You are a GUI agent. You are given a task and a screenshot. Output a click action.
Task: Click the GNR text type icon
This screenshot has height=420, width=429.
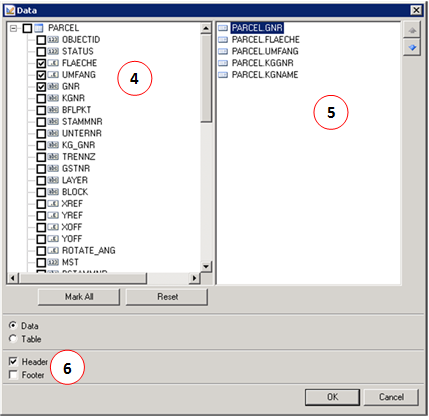tap(53, 87)
